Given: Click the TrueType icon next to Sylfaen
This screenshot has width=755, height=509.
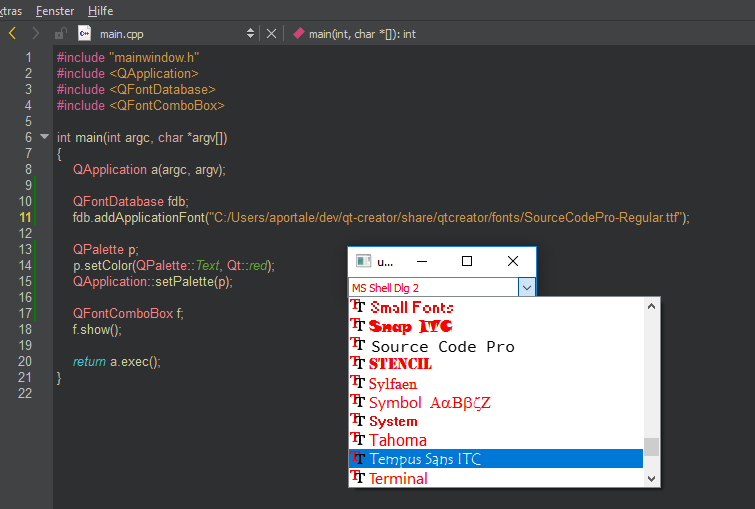Looking at the screenshot, I should click(x=357, y=383).
